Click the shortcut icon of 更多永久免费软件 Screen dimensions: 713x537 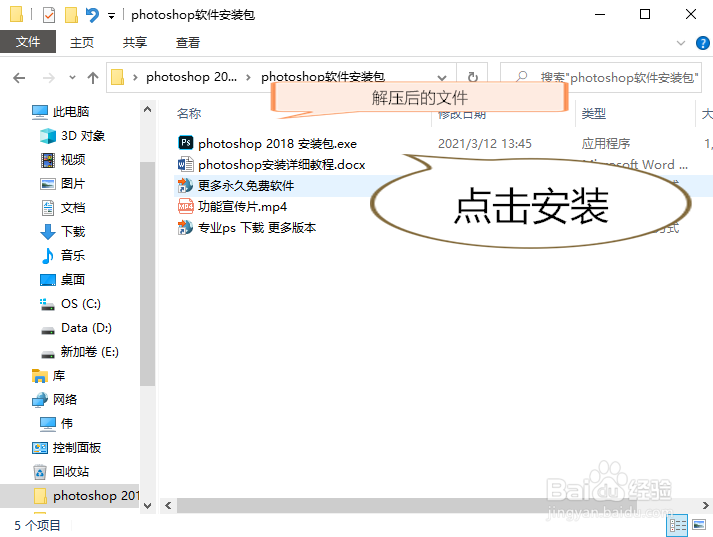(186, 185)
